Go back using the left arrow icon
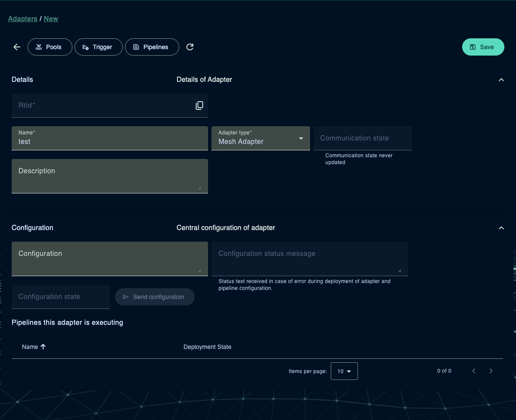 (x=17, y=47)
